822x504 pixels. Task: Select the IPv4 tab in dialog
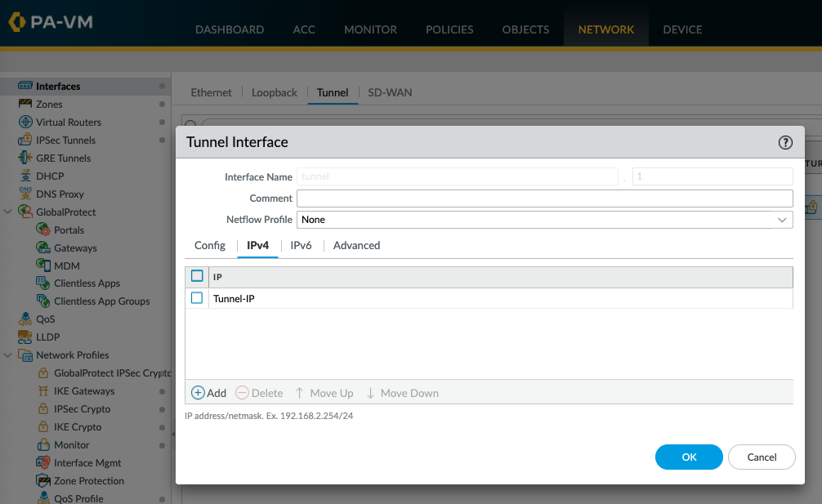coord(257,245)
